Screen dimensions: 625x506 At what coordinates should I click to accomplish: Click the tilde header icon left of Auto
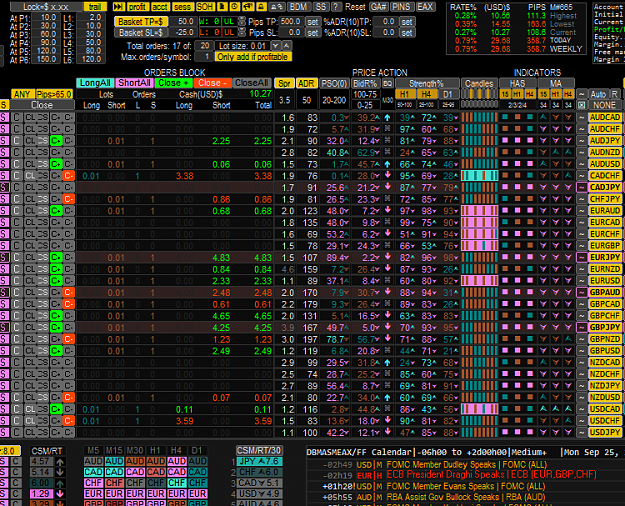(x=582, y=94)
